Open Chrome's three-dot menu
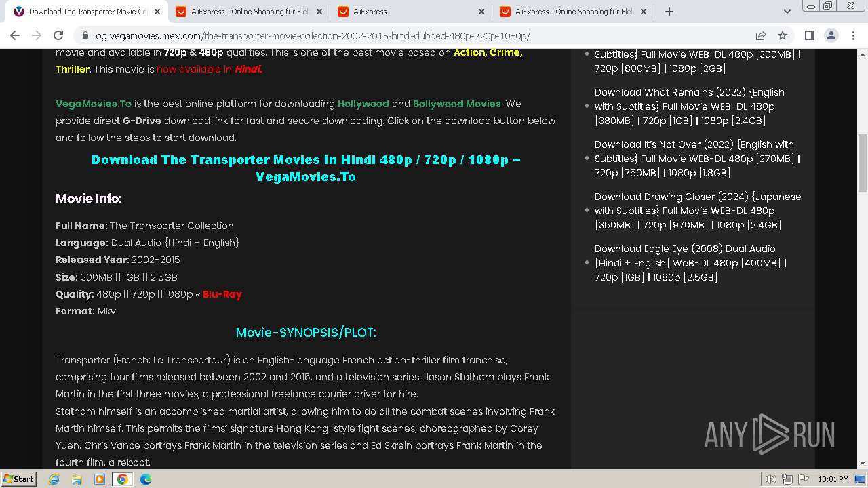This screenshot has height=488, width=868. [x=852, y=35]
